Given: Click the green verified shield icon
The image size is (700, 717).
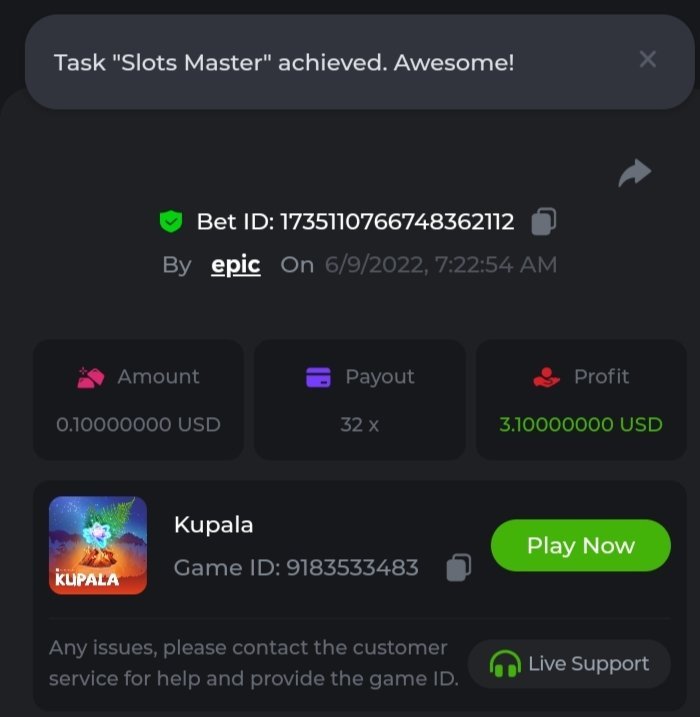Looking at the screenshot, I should [171, 222].
